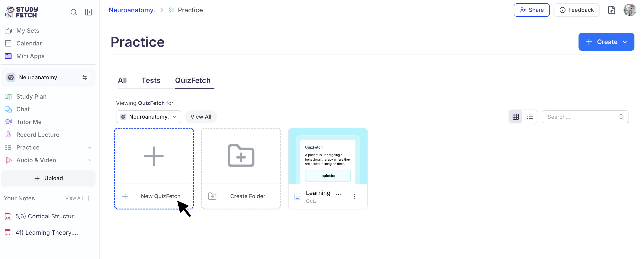Open Study Plan

pyautogui.click(x=31, y=96)
